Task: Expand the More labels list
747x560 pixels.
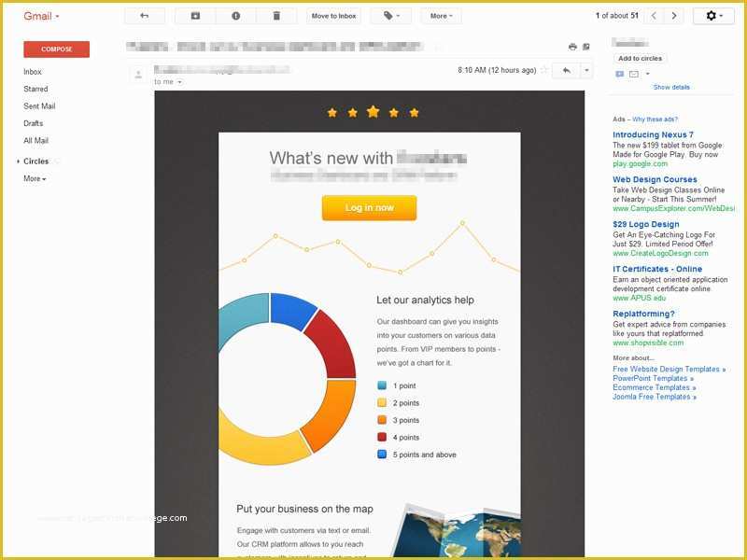Action: [x=35, y=178]
